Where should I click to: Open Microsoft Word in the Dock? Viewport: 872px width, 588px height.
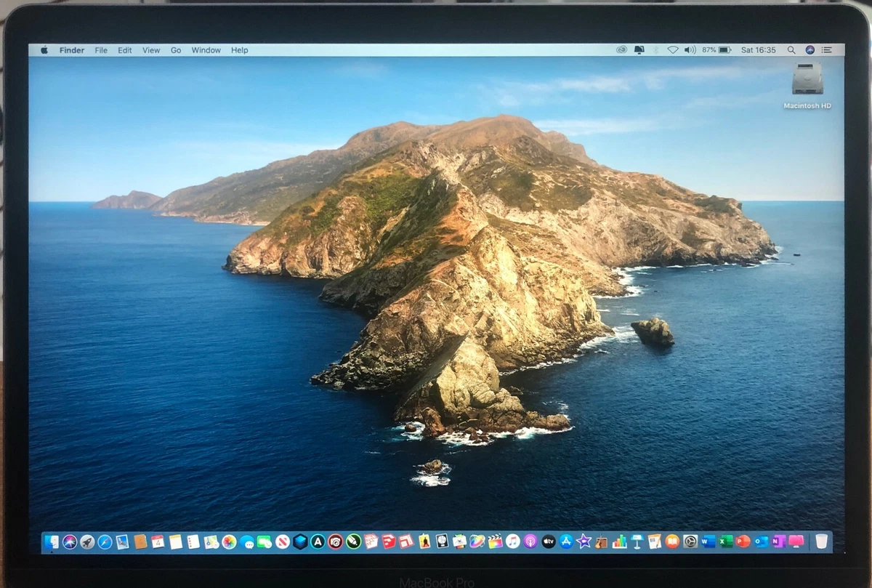708,541
